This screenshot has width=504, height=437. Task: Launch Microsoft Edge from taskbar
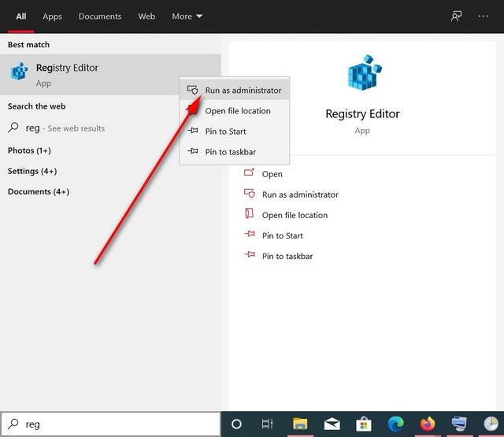tap(395, 424)
